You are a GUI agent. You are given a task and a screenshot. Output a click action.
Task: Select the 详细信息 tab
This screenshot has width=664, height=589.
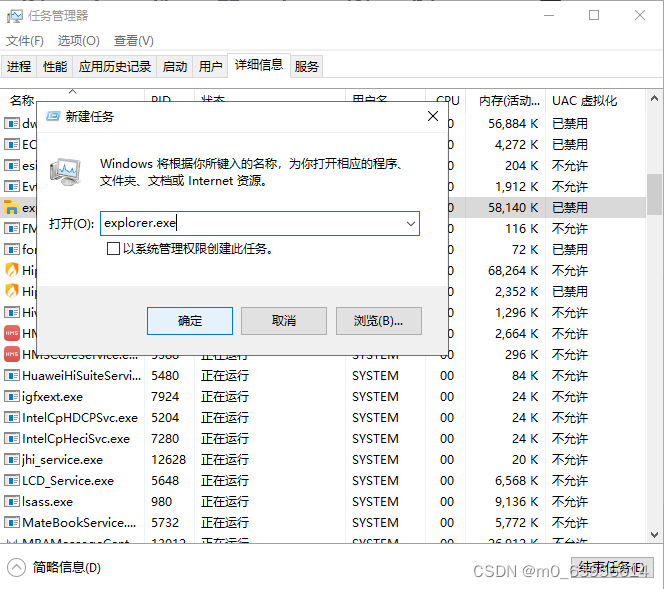(259, 65)
